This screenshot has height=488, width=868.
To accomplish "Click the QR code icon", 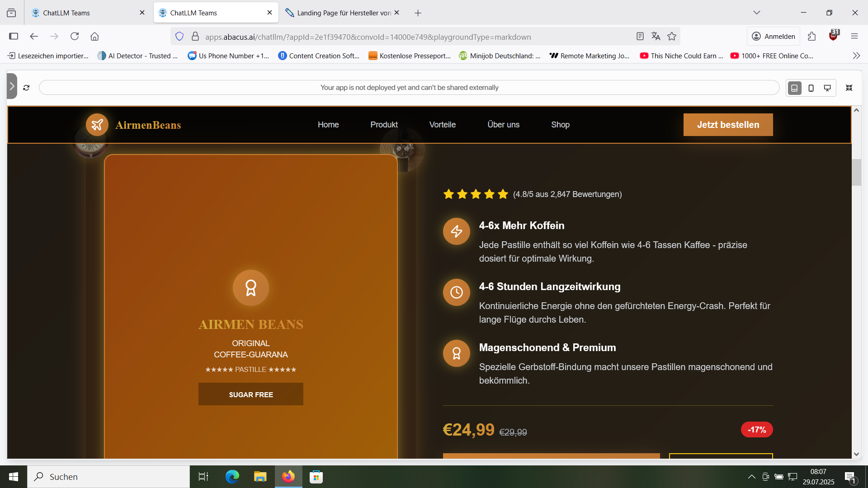I will click(x=849, y=88).
